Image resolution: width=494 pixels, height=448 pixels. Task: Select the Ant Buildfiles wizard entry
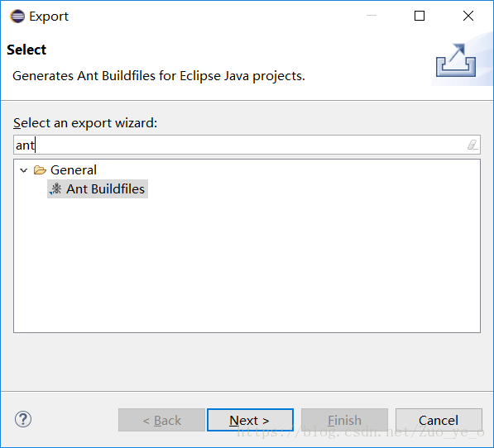pyautogui.click(x=98, y=188)
